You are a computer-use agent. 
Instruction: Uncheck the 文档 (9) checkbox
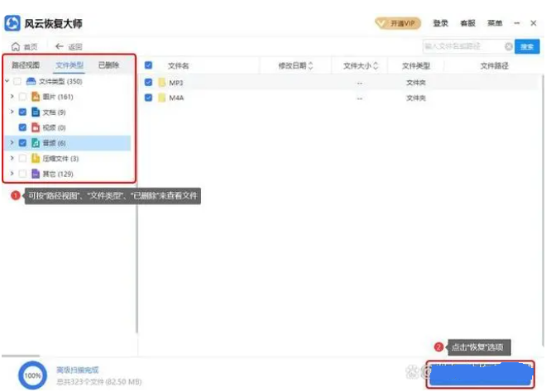click(22, 112)
